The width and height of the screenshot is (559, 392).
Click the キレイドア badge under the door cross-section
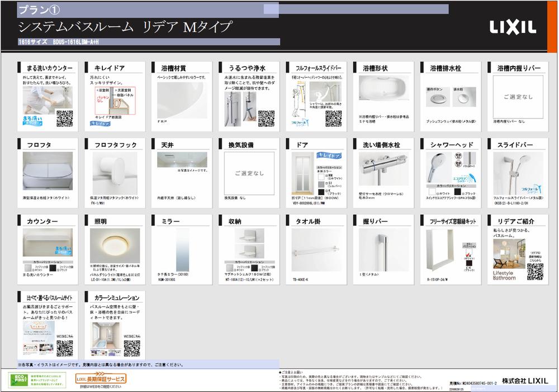tap(100, 124)
